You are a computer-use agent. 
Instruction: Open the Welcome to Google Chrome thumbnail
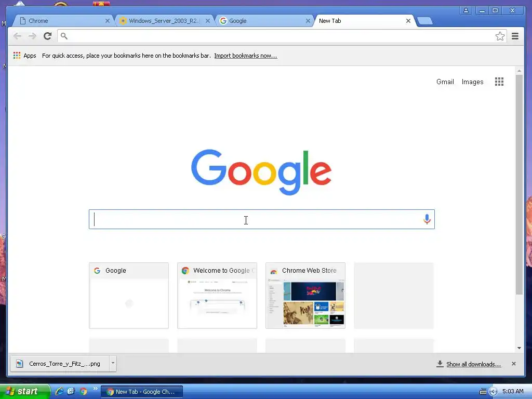(x=217, y=296)
